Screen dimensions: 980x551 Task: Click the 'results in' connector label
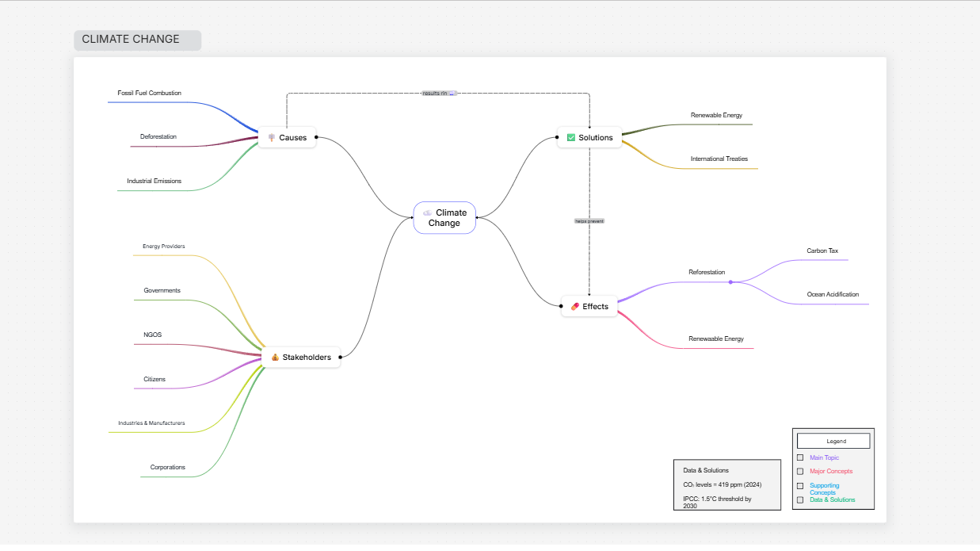coord(439,93)
